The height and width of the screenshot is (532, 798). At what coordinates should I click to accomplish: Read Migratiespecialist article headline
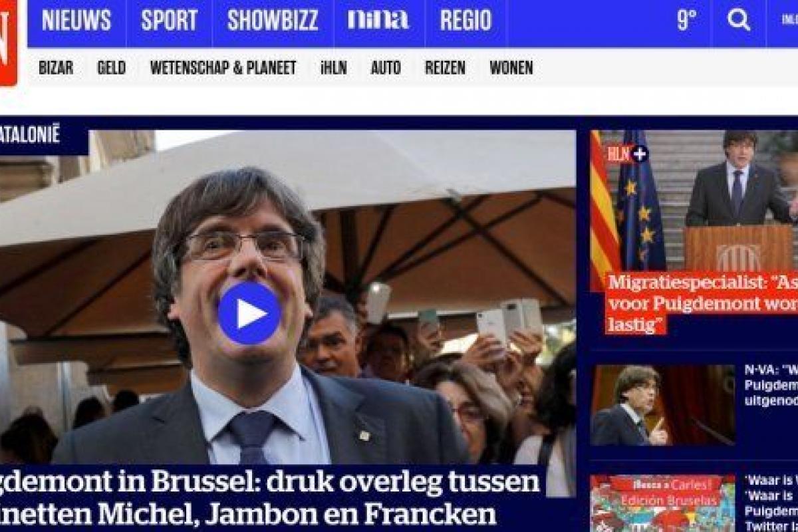coord(702,303)
